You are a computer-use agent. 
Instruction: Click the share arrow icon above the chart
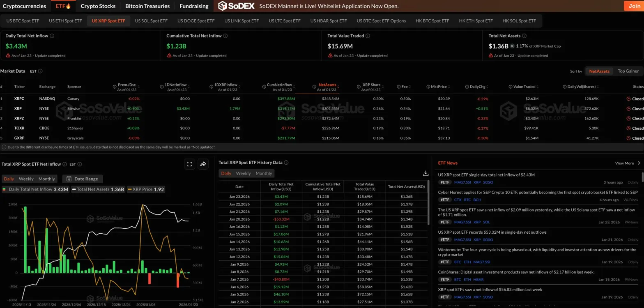(x=203, y=164)
